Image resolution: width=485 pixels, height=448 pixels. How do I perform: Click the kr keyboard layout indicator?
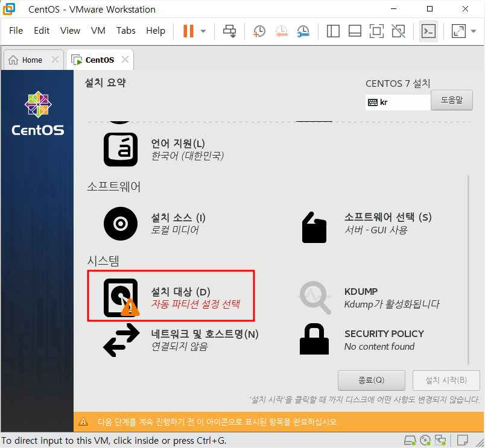(x=398, y=103)
